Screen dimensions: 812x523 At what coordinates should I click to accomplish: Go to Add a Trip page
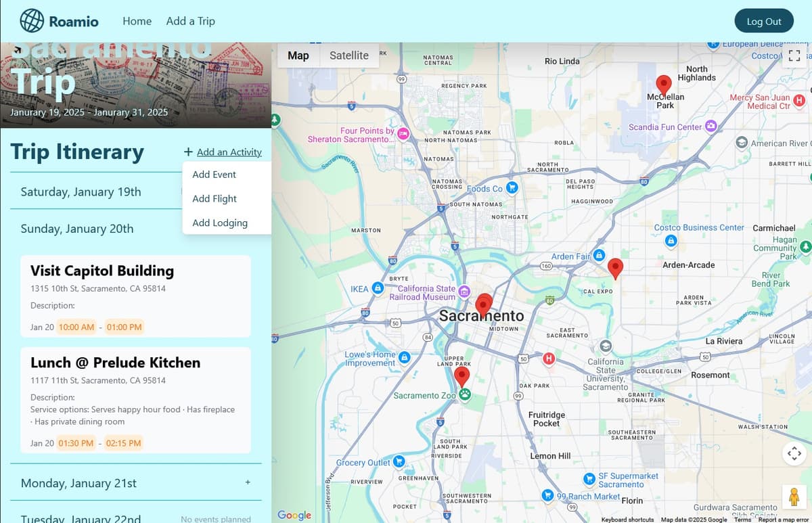coord(190,21)
